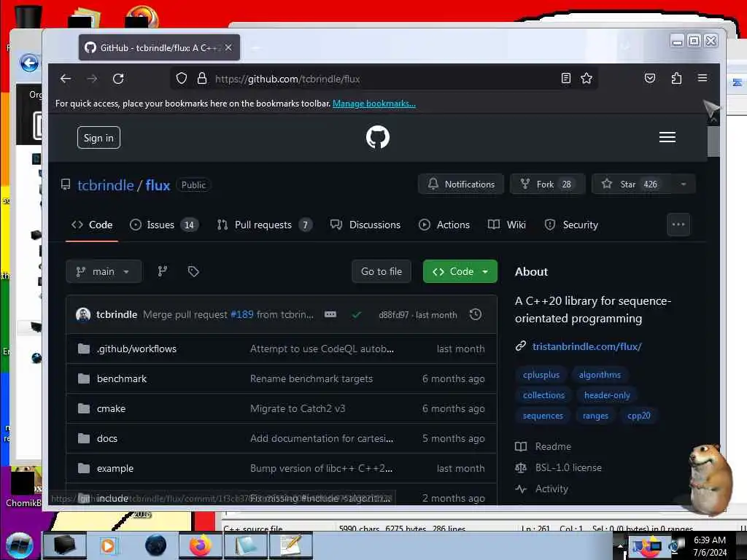The height and width of the screenshot is (560, 747).
Task: Open docs folder
Action: [107, 438]
